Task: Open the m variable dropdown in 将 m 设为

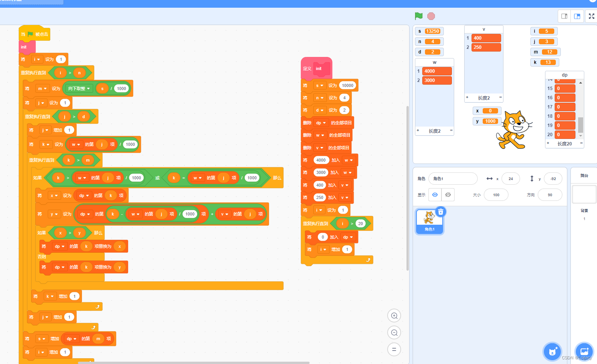Action: pyautogui.click(x=42, y=88)
